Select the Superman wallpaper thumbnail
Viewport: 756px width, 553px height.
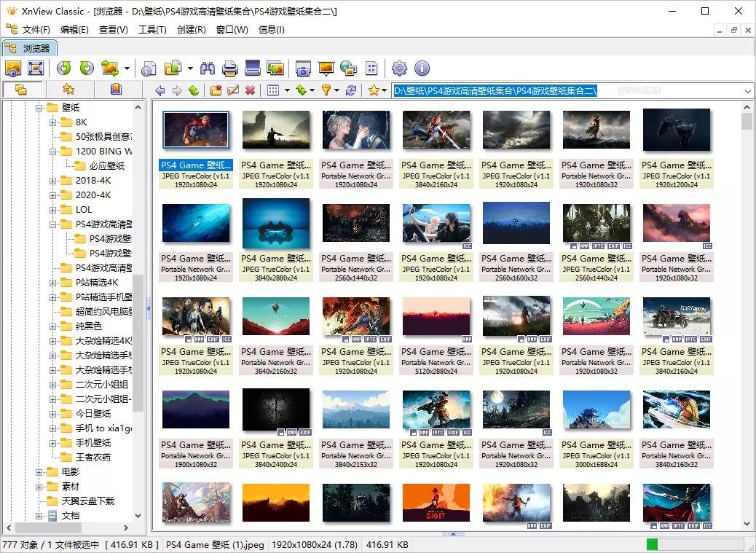(195, 129)
